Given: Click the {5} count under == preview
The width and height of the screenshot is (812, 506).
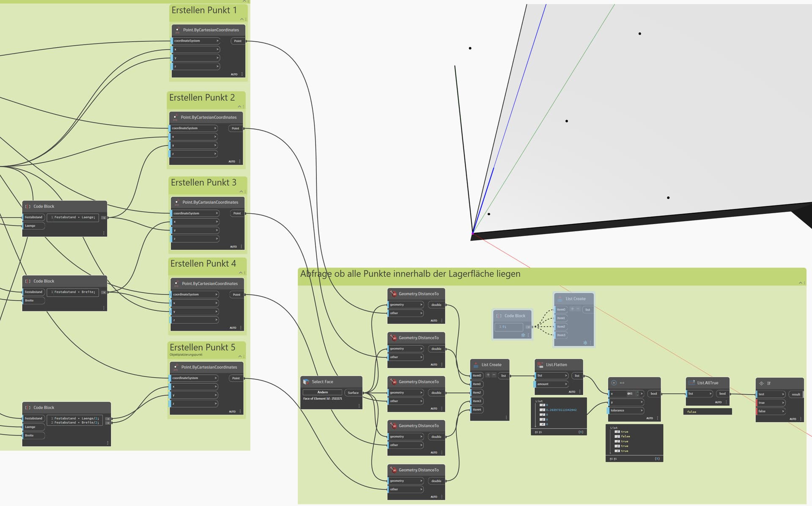Looking at the screenshot, I should [x=657, y=459].
